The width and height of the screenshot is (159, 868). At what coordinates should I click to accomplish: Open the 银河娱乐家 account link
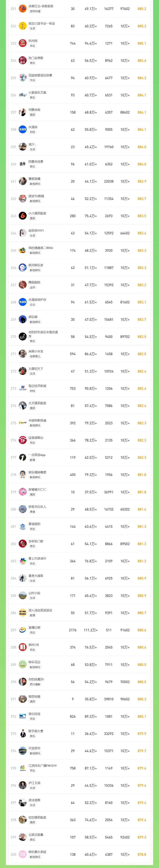[x=36, y=265]
